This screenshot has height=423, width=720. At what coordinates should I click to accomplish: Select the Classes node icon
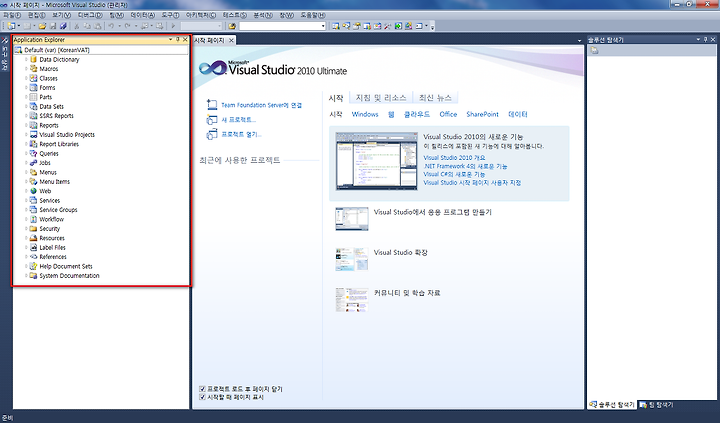click(x=33, y=78)
